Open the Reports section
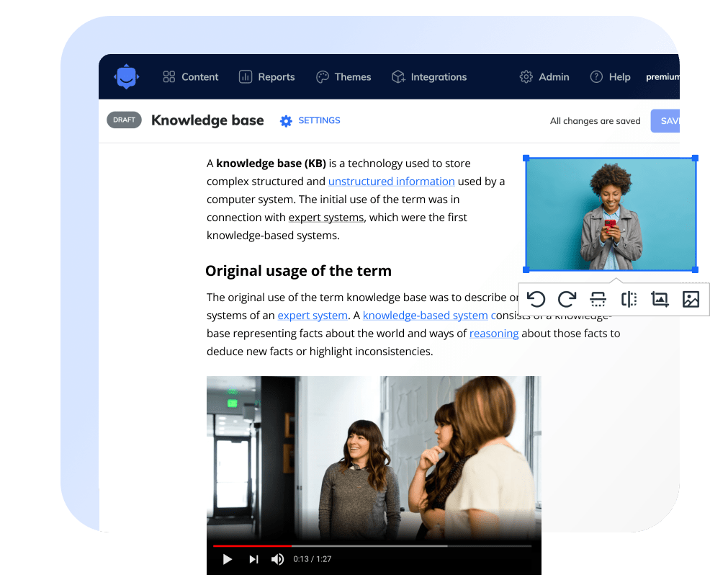728x580 pixels. 266,76
